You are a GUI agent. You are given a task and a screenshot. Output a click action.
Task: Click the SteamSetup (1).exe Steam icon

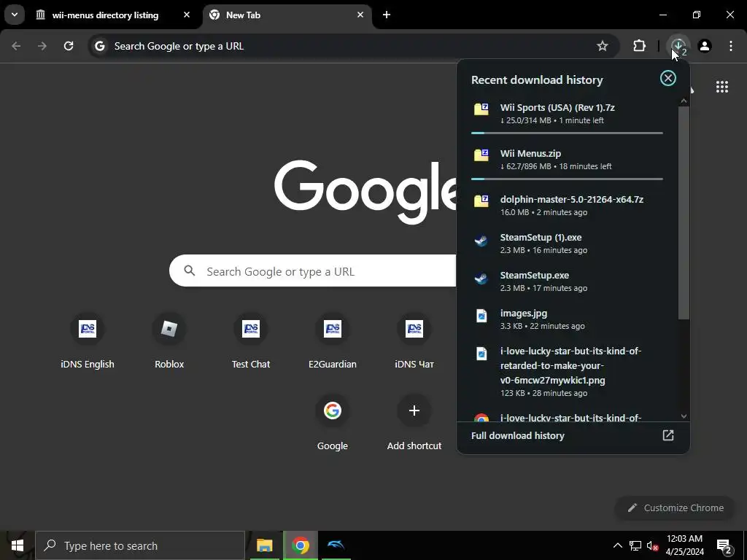click(x=481, y=240)
